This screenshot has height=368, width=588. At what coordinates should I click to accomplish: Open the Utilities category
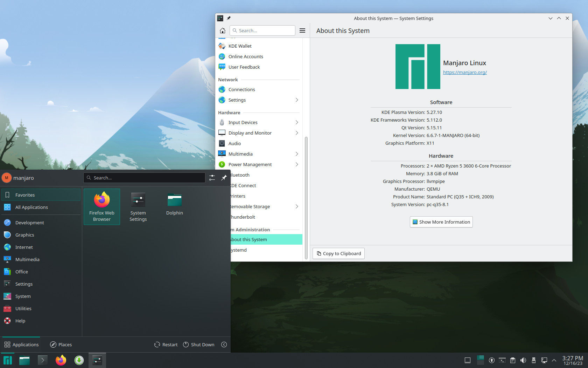(41, 308)
